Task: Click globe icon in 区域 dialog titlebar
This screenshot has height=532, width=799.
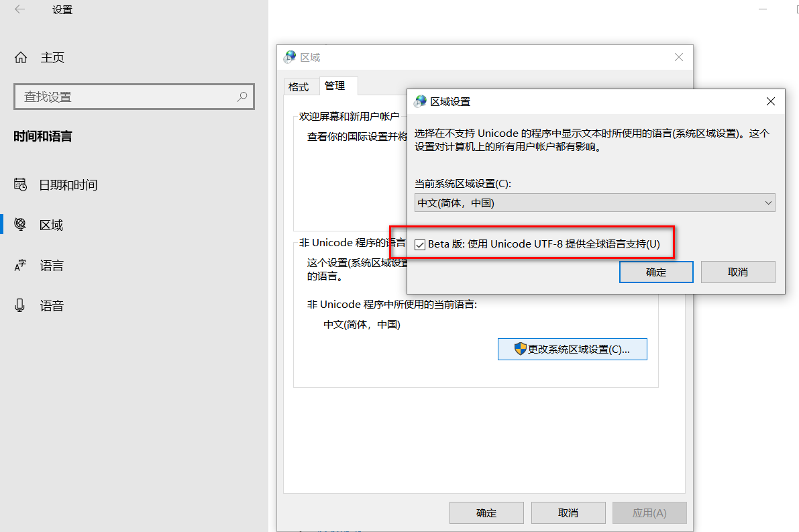Action: tap(289, 57)
